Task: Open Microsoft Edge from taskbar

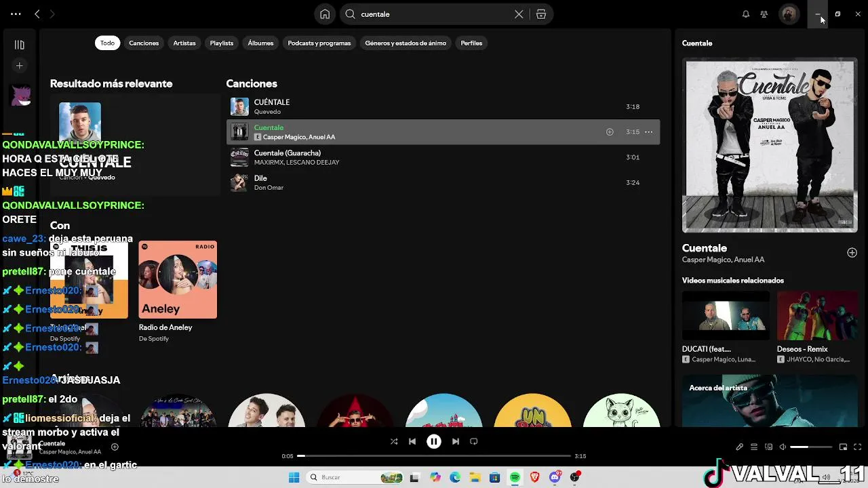Action: click(455, 477)
